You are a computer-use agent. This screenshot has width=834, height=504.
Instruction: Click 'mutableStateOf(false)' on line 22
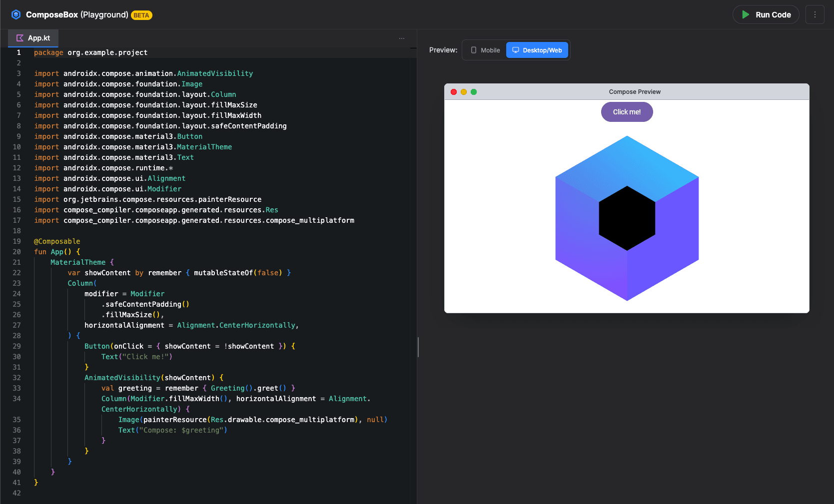pos(238,273)
